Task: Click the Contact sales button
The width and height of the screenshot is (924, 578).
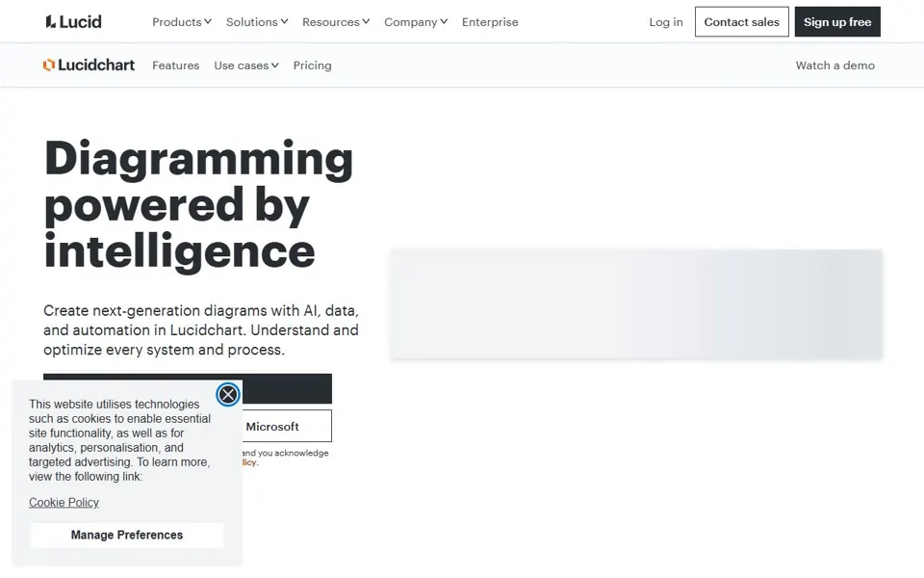Action: pos(741,22)
